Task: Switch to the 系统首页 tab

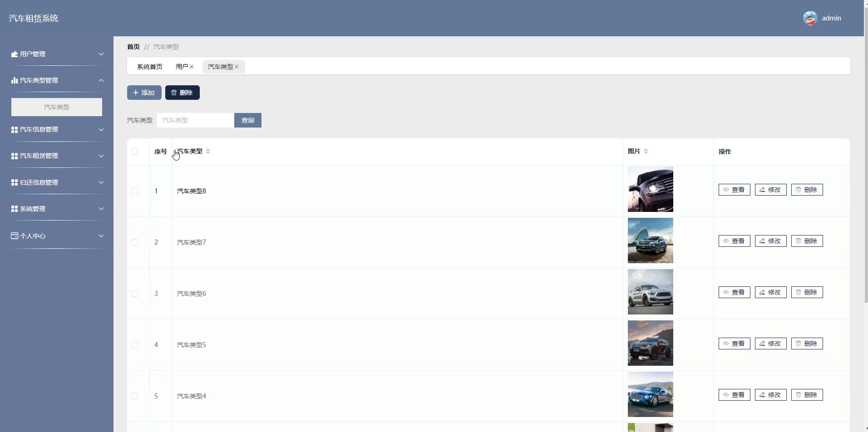Action: click(150, 67)
